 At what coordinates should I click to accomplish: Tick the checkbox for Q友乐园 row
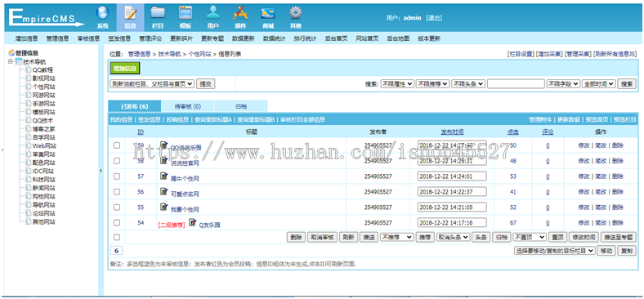[117, 222]
